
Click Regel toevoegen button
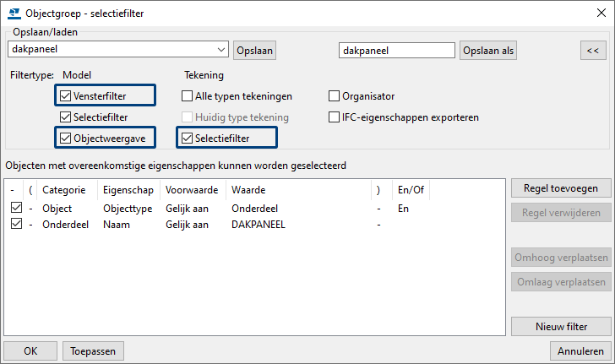pos(561,188)
